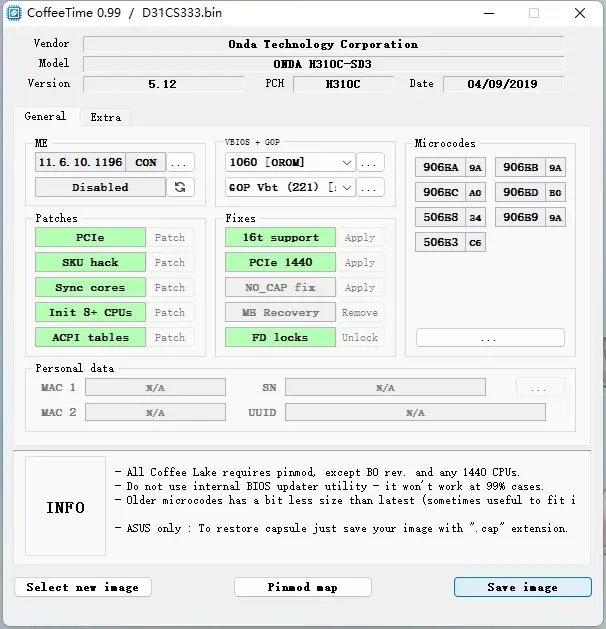
Task: Select the 506E3 microcode entry
Action: point(450,242)
